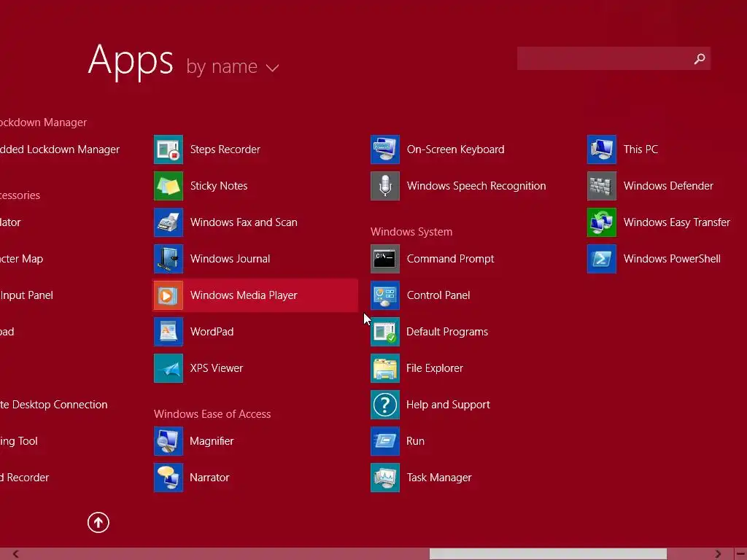Viewport: 747px width, 560px height.
Task: Open Windows Journal icon
Action: 169,259
